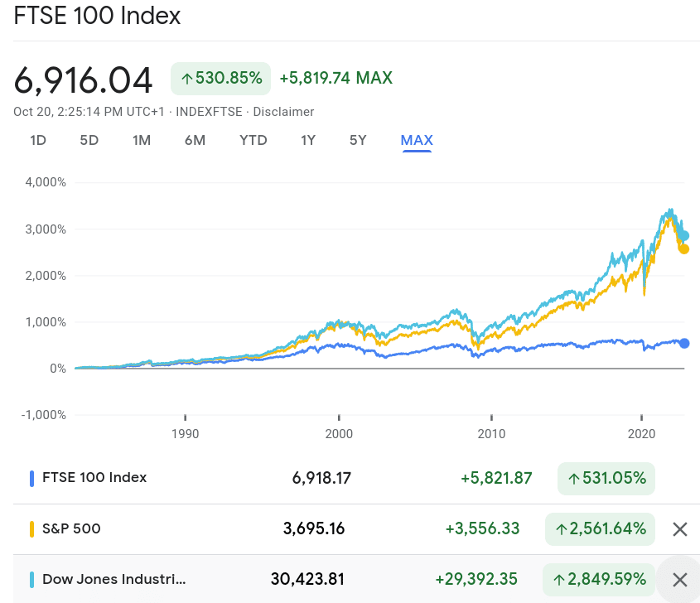Click the +5,819.74 MAX change text
This screenshot has height=603, width=700.
point(336,78)
